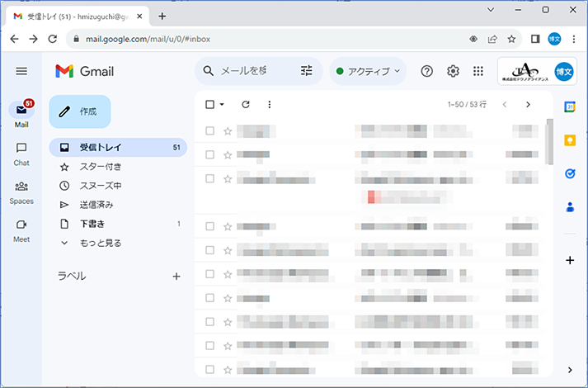Reload the browser page
The height and width of the screenshot is (388, 588).
point(53,39)
